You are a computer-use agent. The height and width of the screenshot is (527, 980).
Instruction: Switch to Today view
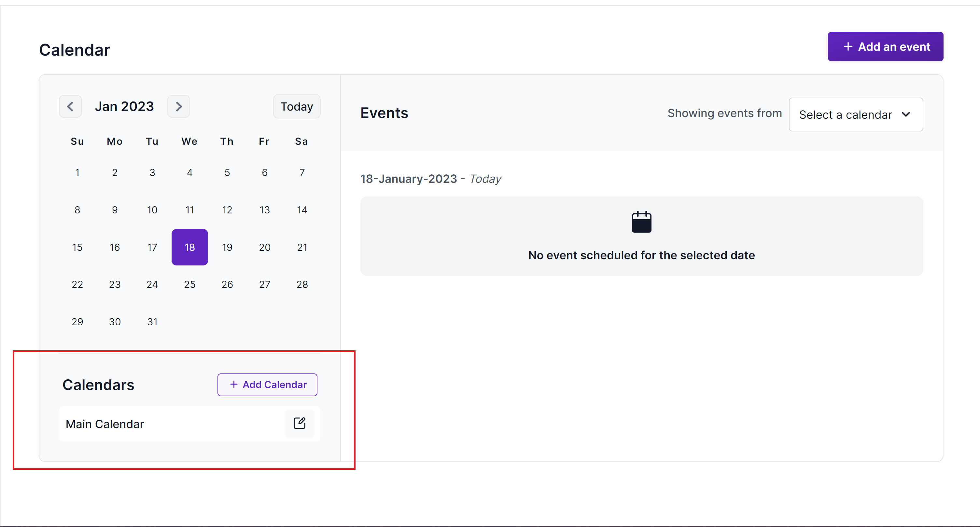pos(297,106)
